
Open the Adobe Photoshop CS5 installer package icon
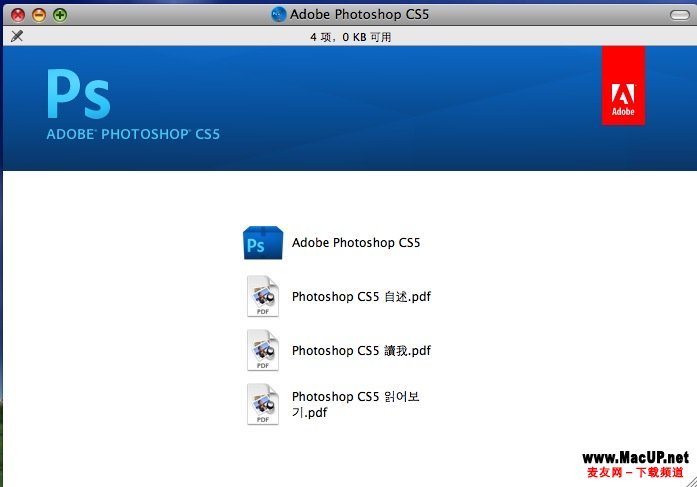tap(263, 243)
